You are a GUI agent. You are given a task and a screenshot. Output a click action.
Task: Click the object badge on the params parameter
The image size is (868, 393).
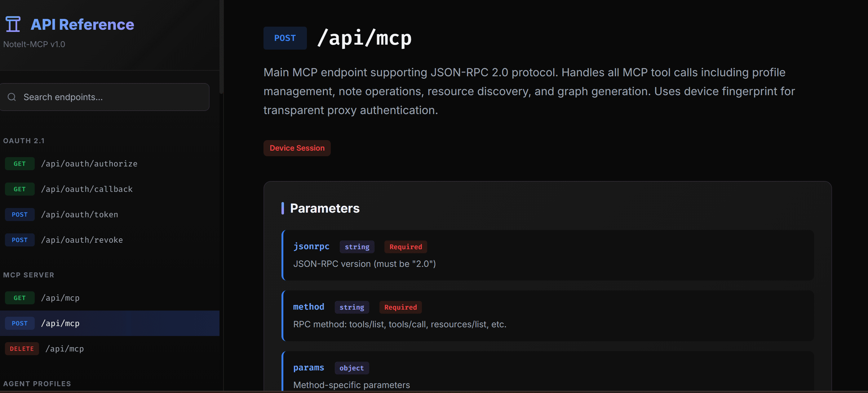[x=352, y=368]
